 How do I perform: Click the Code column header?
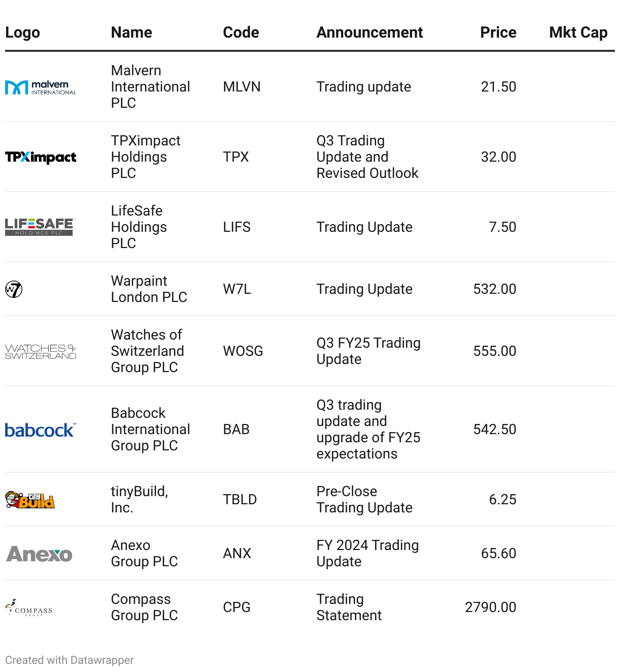[241, 33]
